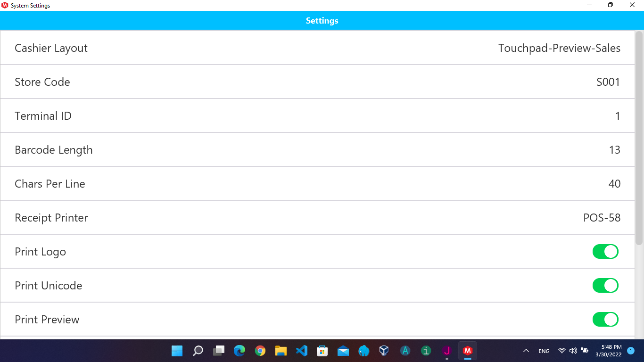
Task: Turn off the Print Logo switch
Action: point(605,252)
